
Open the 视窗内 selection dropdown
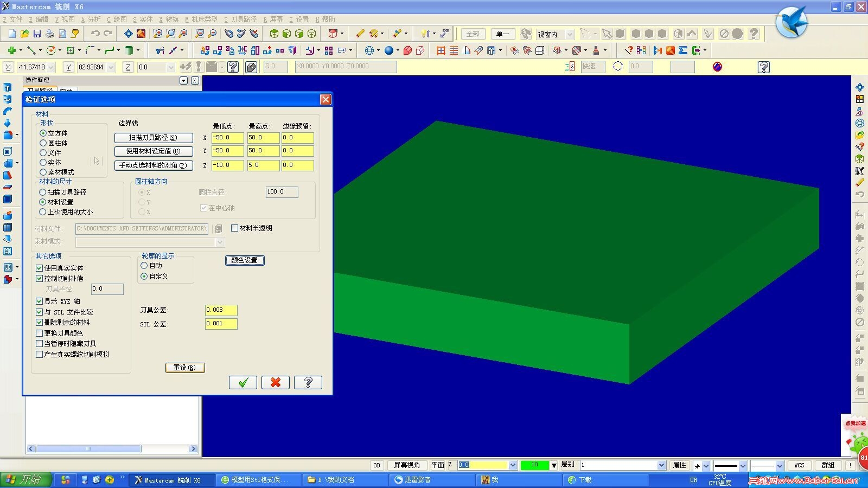[x=570, y=34]
